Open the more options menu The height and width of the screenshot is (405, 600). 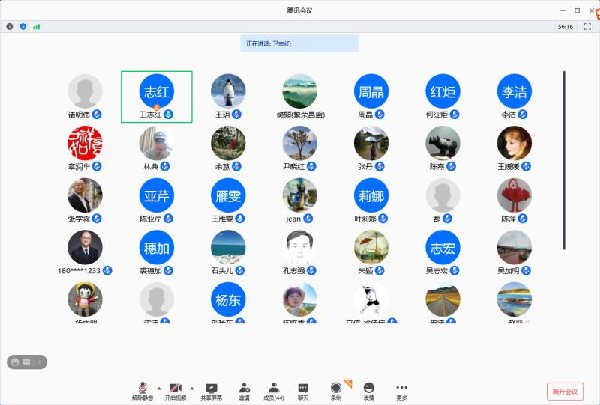[x=401, y=388]
